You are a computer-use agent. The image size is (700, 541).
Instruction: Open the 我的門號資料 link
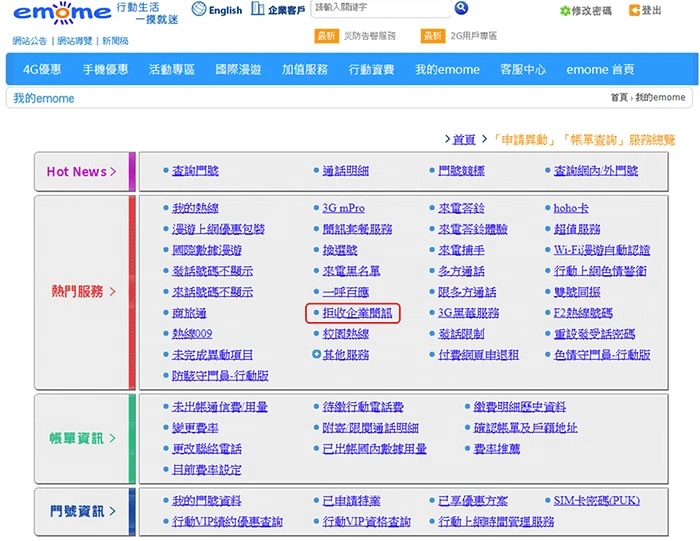tap(207, 500)
